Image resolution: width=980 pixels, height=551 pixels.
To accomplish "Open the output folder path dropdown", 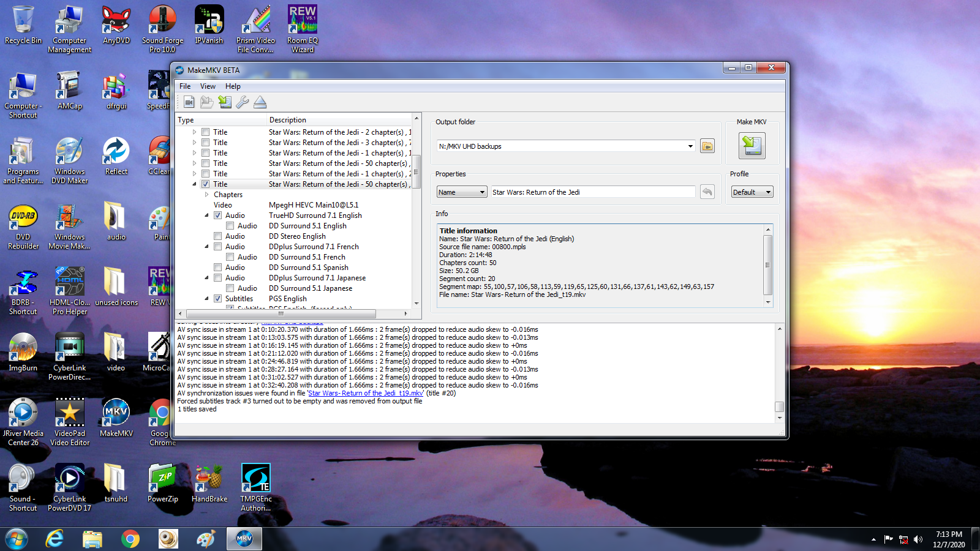I will click(690, 146).
